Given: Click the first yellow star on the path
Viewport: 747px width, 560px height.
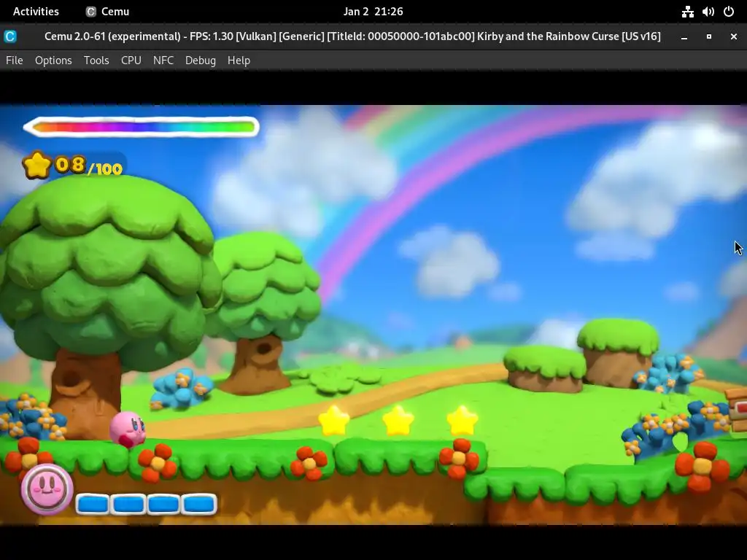Looking at the screenshot, I should [334, 421].
